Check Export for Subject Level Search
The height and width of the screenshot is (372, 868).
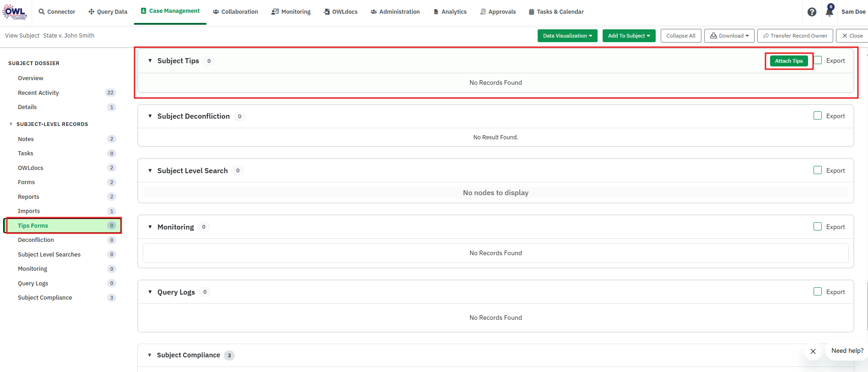[x=818, y=170]
